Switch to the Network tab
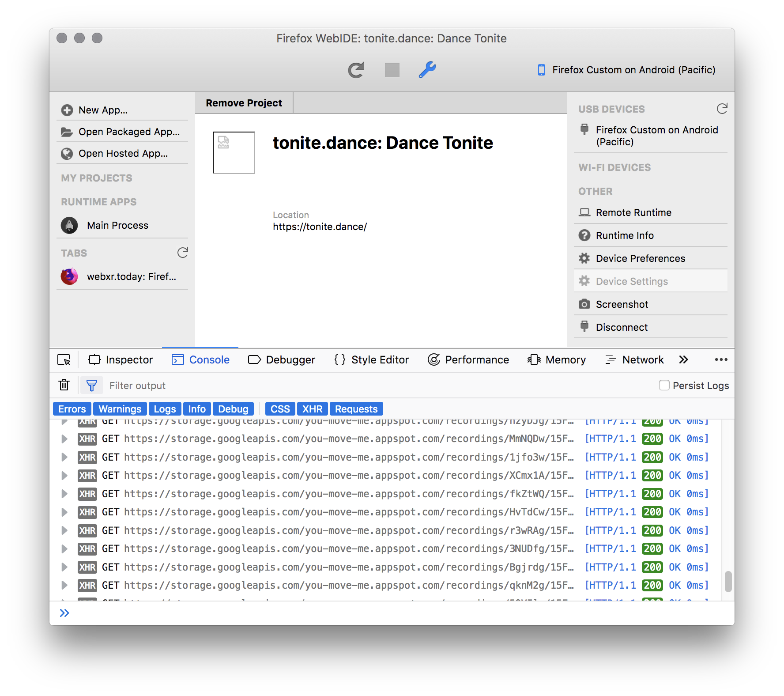The width and height of the screenshot is (784, 696). click(x=634, y=360)
